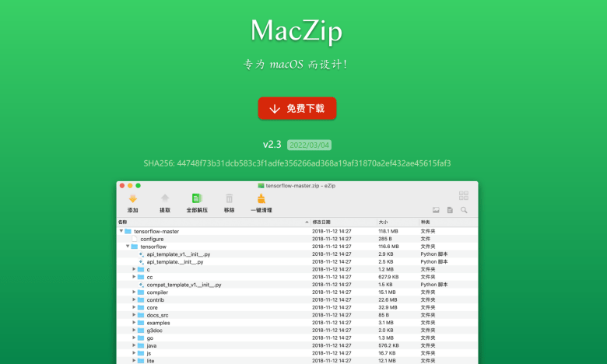
Task: Click the configure file icon
Action: click(135, 239)
